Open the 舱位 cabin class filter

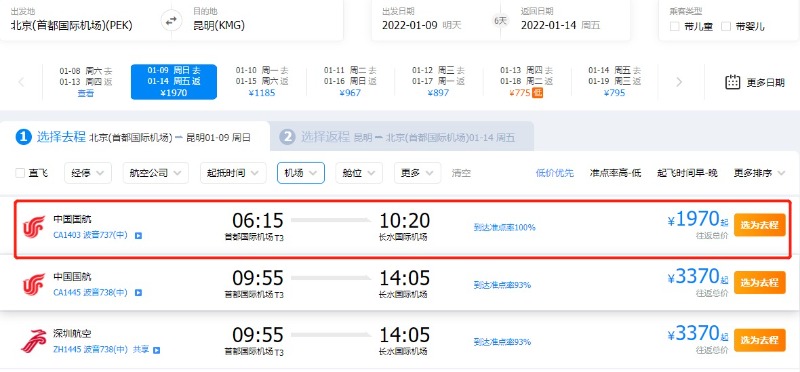click(359, 173)
